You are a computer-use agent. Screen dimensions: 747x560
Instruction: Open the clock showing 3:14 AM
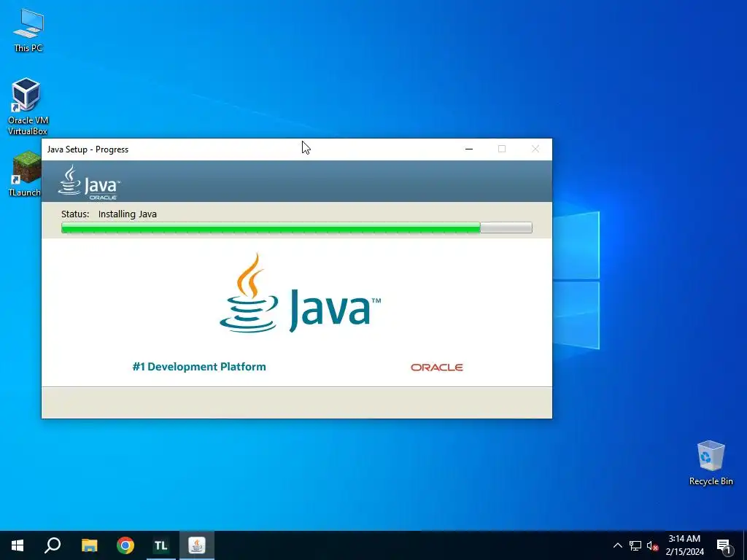[x=684, y=545]
